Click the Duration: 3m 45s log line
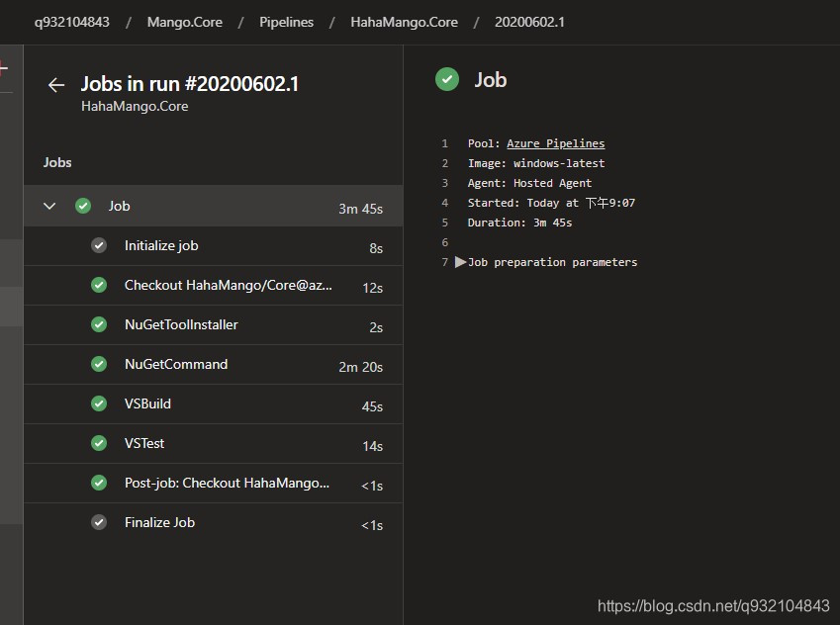840x625 pixels. [x=519, y=223]
